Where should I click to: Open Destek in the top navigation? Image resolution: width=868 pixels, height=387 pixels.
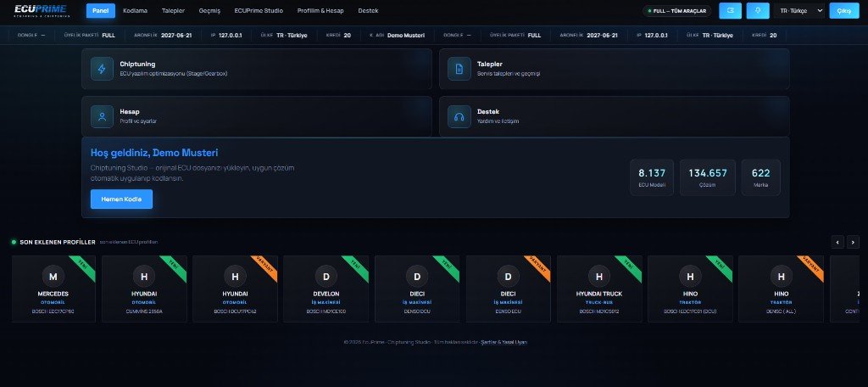(368, 10)
